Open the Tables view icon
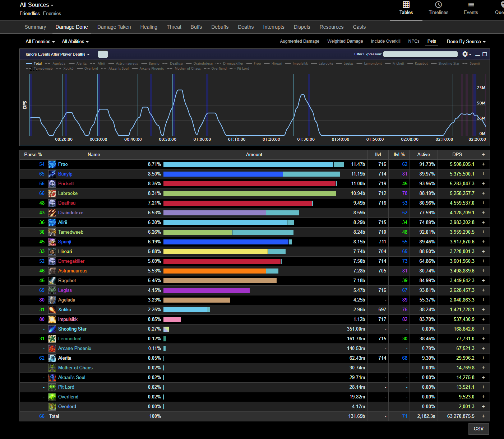504x439 pixels. [406, 5]
